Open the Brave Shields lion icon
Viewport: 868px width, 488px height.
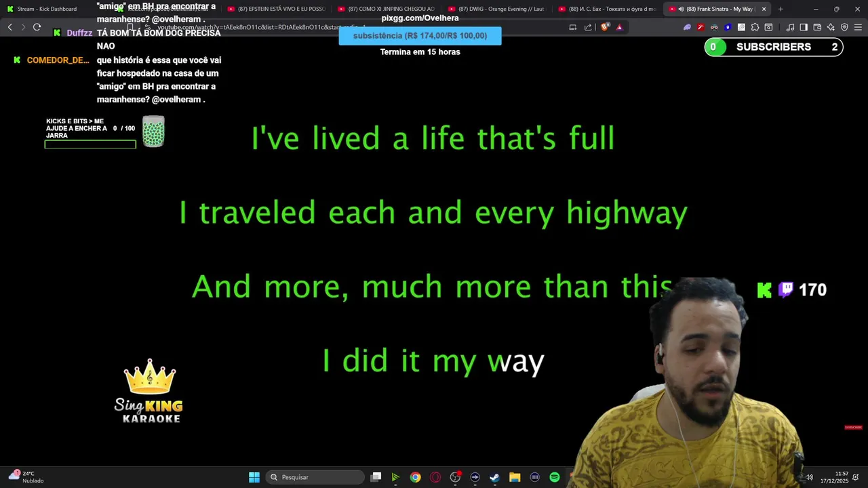click(x=605, y=27)
